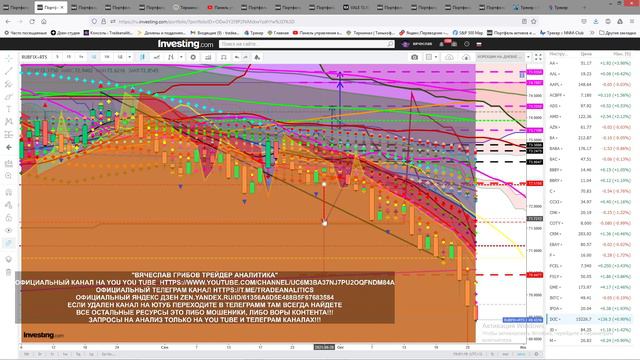The width and height of the screenshot is (640, 360).
Task: Open the indicators icon in toolbar
Action: (171, 57)
